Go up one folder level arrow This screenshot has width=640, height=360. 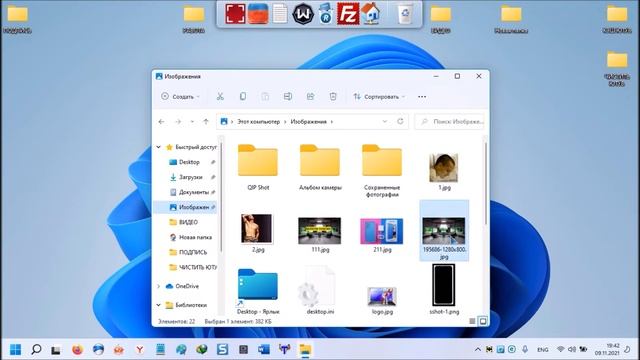[206, 122]
